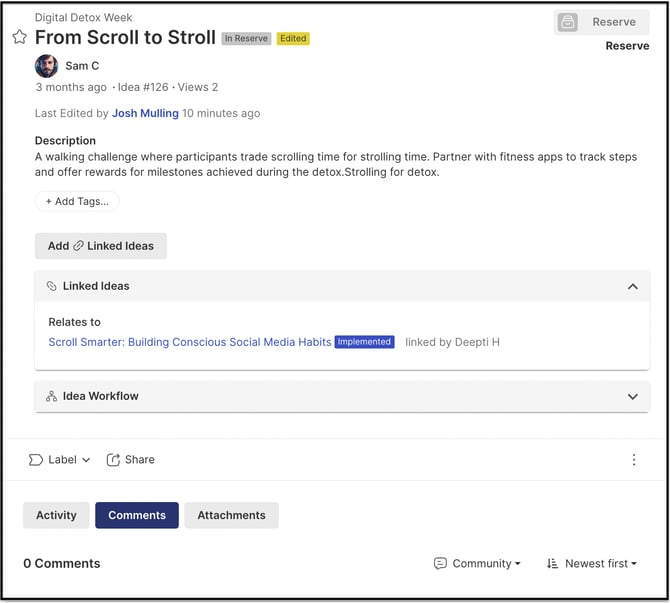
Task: Switch to the Attachments tab
Action: coord(231,515)
